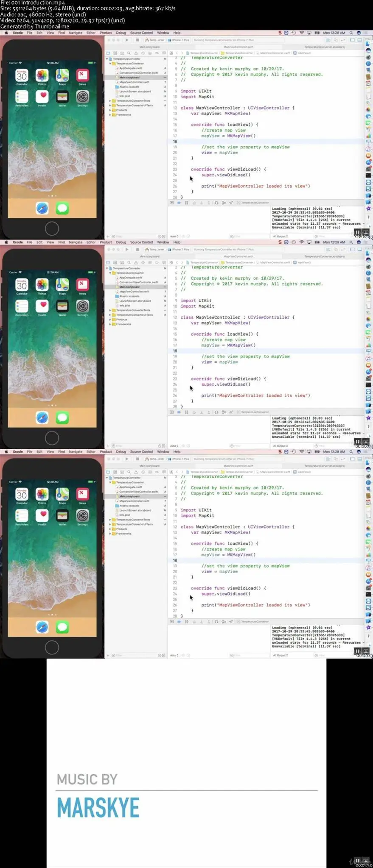Open Auto variables dropdown in the 12:28 AM frame

pyautogui.click(x=174, y=236)
